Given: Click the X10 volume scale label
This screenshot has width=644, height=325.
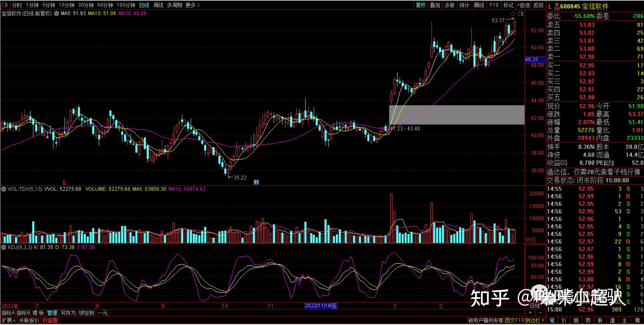Looking at the screenshot, I should pos(530,240).
